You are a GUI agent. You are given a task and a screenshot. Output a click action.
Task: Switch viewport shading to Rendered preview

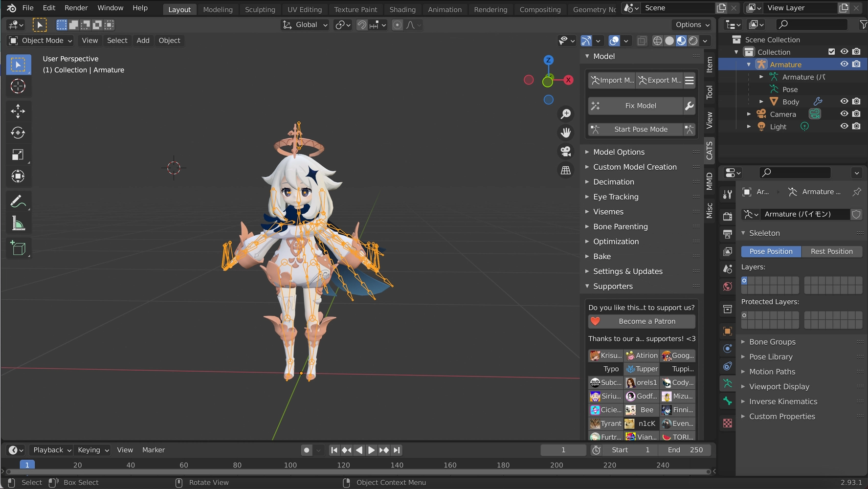click(693, 41)
